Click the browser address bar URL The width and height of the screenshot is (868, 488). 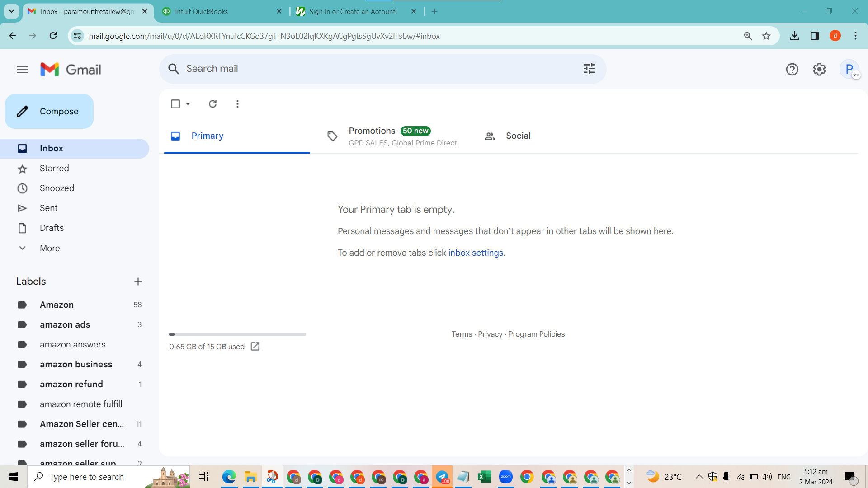[x=264, y=36]
